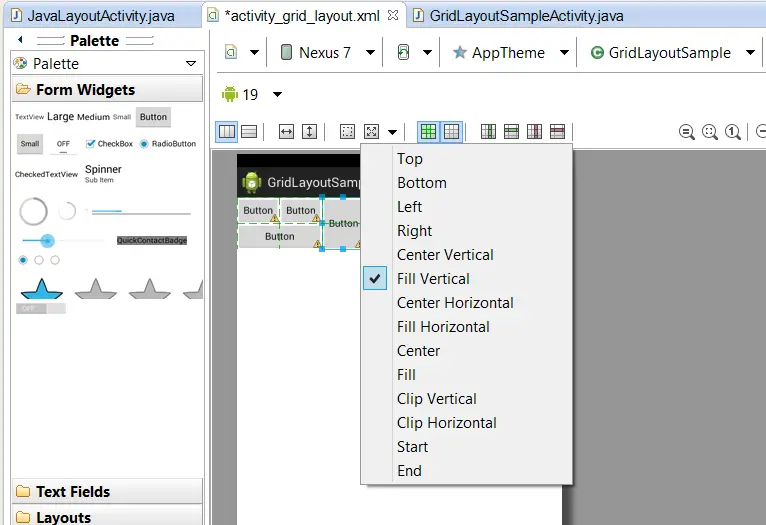Expand the Text Fields category
This screenshot has height=525, width=766.
point(107,491)
